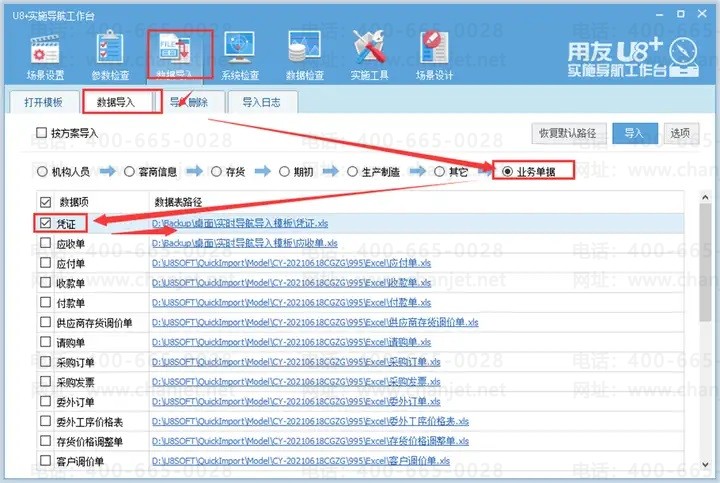Click the 恢复默认路径 button
720x483 pixels.
coord(568,133)
